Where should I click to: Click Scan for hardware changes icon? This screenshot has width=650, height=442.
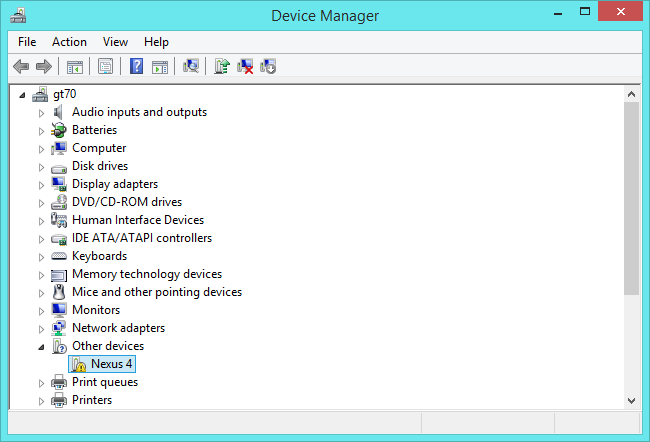coord(190,67)
